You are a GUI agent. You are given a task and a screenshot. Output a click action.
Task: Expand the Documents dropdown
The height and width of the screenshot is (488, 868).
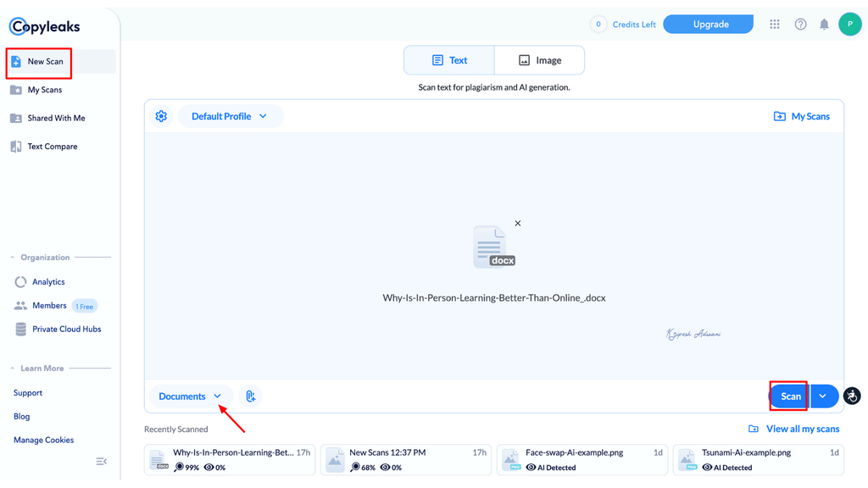(x=191, y=396)
